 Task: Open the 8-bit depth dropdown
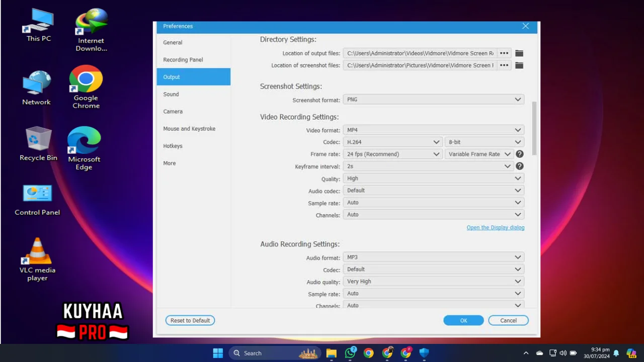(x=485, y=142)
